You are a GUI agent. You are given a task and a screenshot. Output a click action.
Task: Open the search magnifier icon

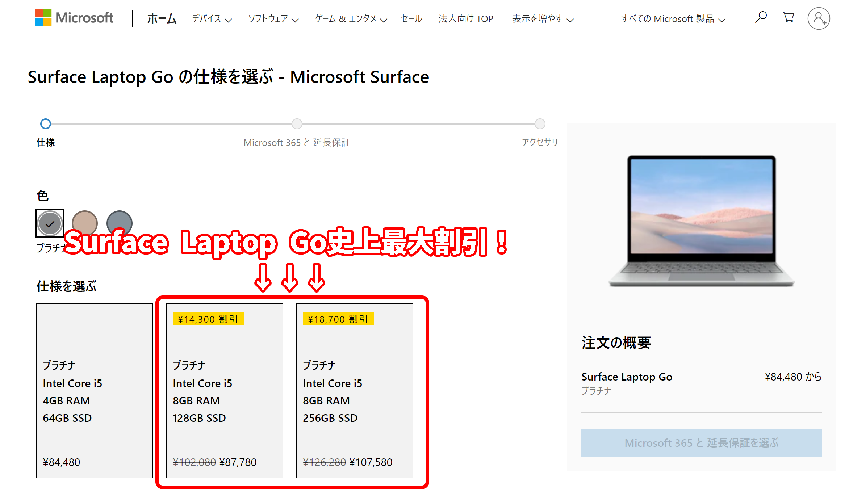761,17
